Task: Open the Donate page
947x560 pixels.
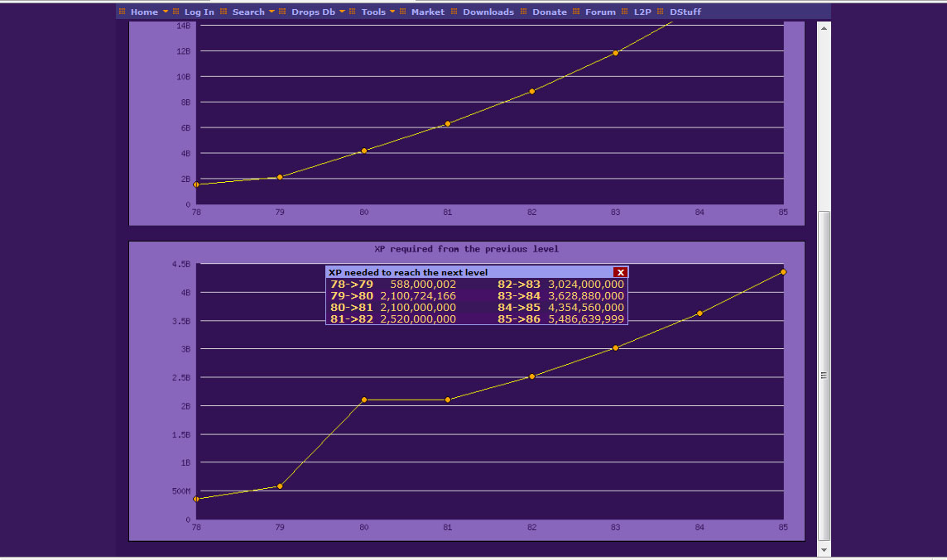Action: 549,12
